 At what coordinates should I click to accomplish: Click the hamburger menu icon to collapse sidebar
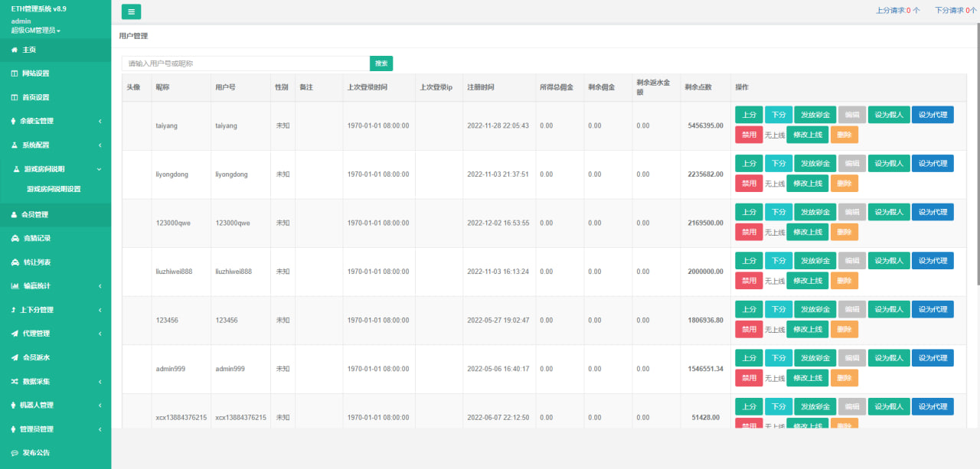pos(131,11)
